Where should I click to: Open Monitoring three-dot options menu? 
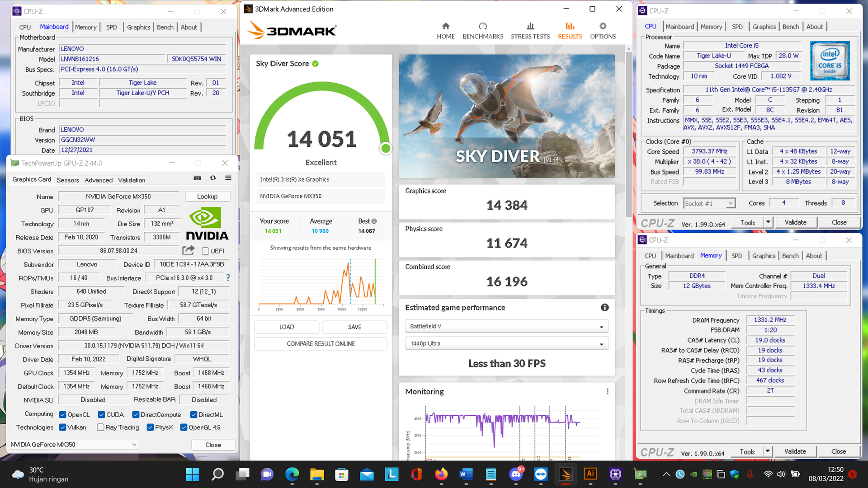(607, 391)
